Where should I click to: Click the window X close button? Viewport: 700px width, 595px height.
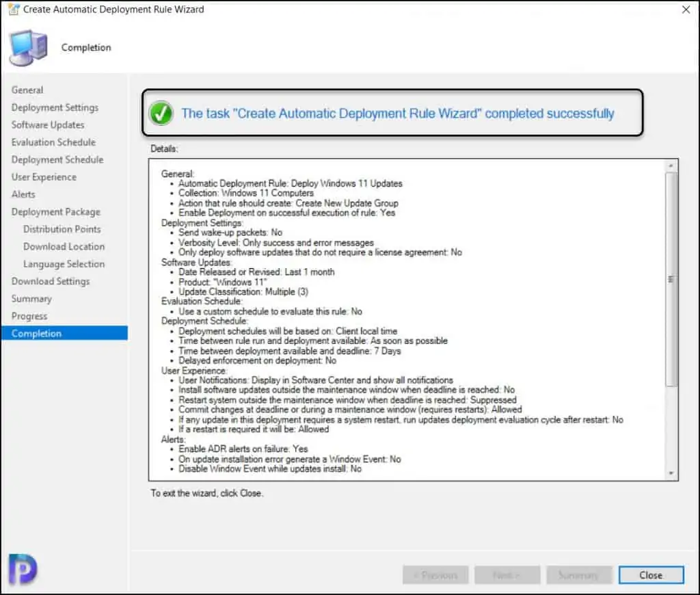[x=685, y=10]
